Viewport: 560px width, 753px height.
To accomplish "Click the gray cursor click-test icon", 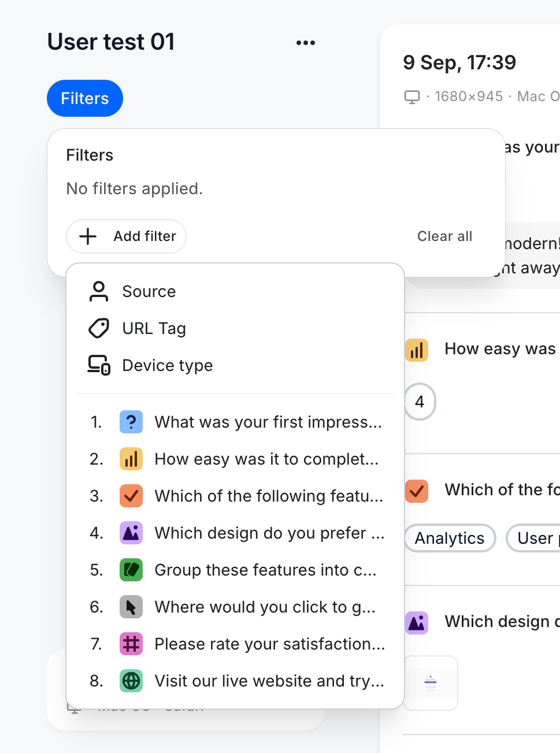I will [131, 607].
